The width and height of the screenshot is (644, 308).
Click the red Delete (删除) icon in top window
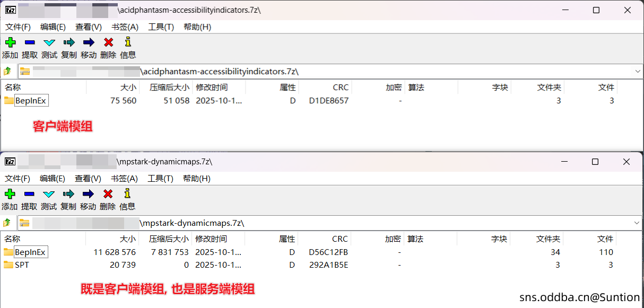tap(108, 42)
